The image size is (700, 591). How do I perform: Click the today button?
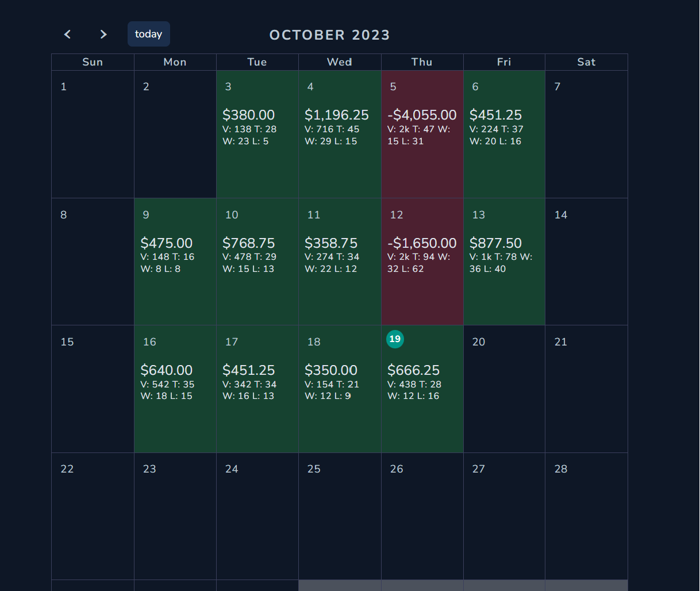pos(149,34)
